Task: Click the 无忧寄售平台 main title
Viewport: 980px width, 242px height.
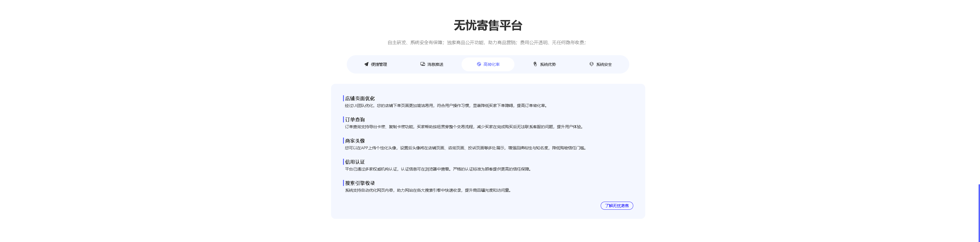Action: [x=488, y=25]
